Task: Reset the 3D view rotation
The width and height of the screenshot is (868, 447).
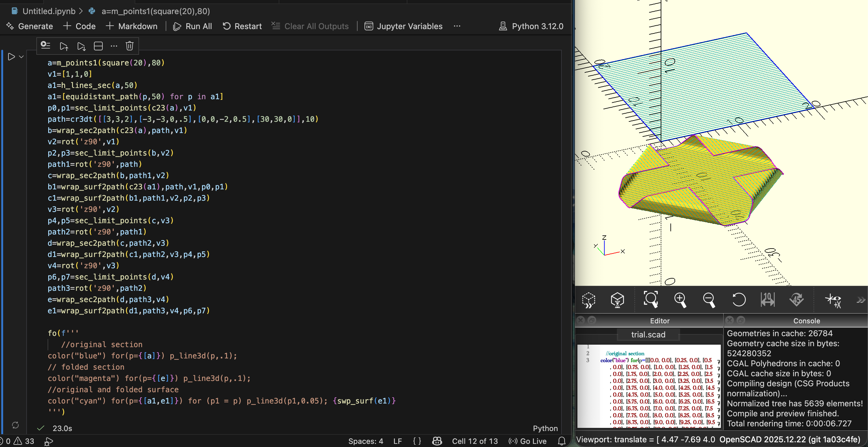Action: 739,300
